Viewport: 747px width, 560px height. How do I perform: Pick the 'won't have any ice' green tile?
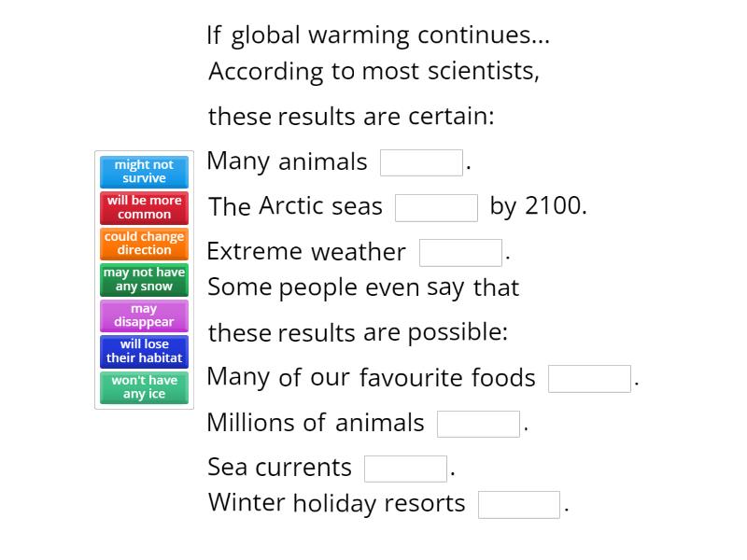(144, 387)
